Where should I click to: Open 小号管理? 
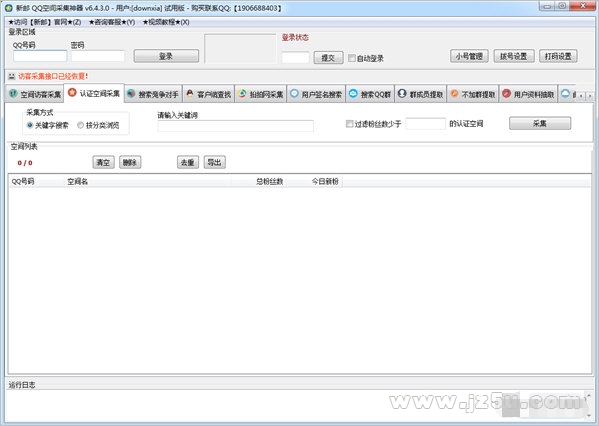pyautogui.click(x=469, y=56)
